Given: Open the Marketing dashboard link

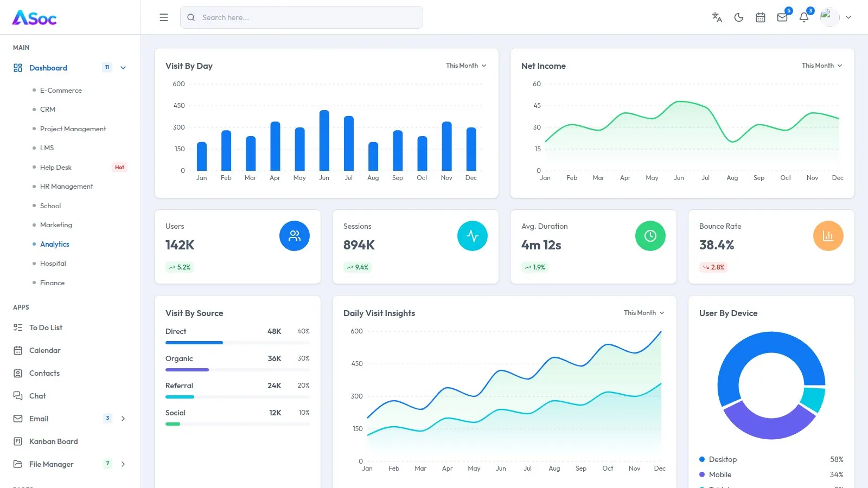Looking at the screenshot, I should 56,225.
